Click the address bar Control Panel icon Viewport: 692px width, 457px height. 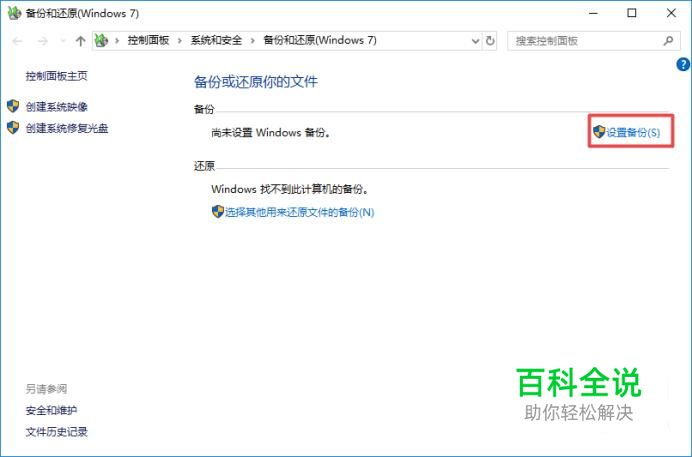pos(102,41)
